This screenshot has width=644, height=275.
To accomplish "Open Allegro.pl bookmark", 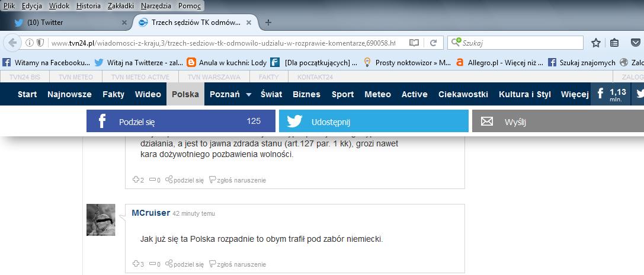I will click(x=500, y=62).
